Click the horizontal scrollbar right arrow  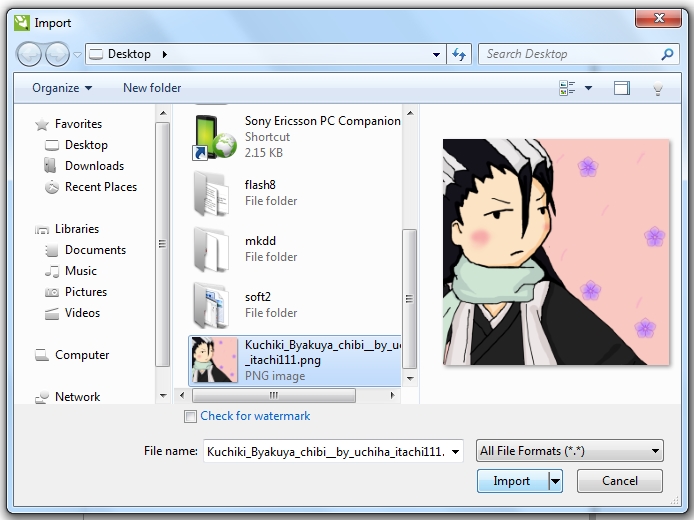click(x=392, y=395)
